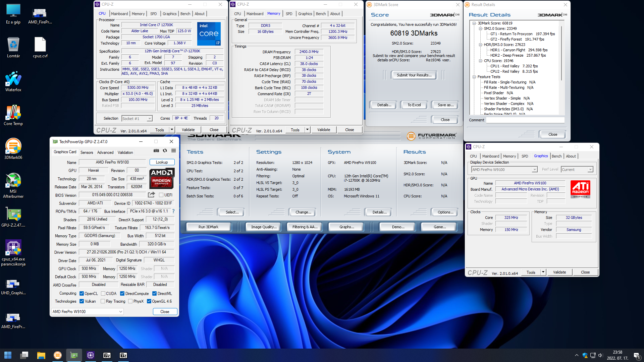Open the GPU-Z.2.47 desktop icon
Screen dimensions: 644x362
click(x=13, y=217)
